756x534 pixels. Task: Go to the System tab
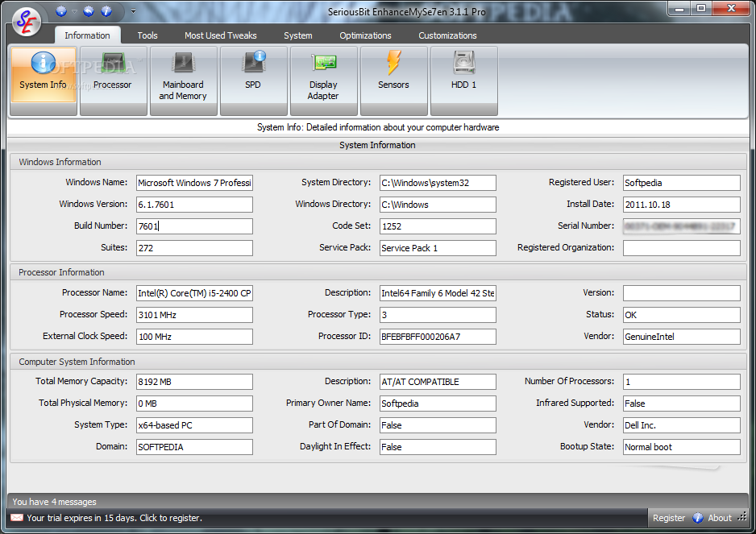coord(298,35)
